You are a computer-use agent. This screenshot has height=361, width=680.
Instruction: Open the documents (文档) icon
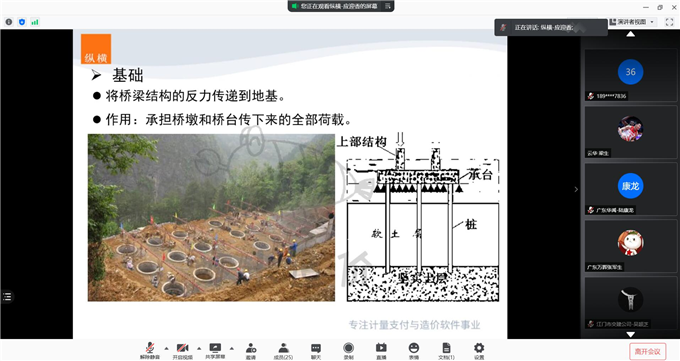coord(446,351)
